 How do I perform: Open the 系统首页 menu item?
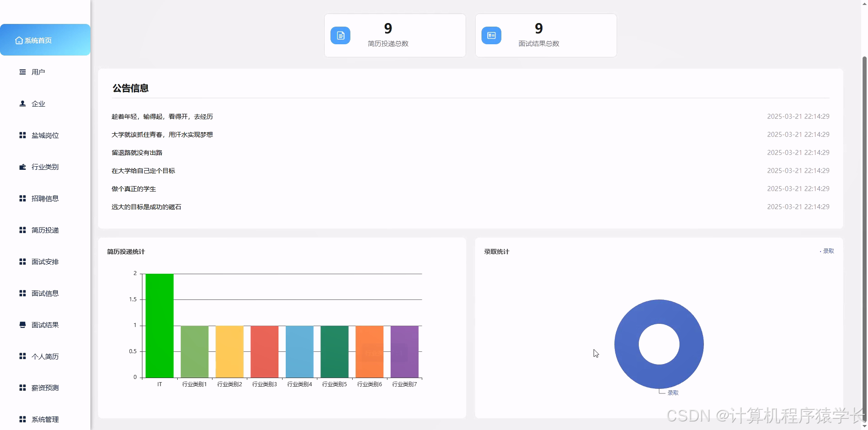45,40
